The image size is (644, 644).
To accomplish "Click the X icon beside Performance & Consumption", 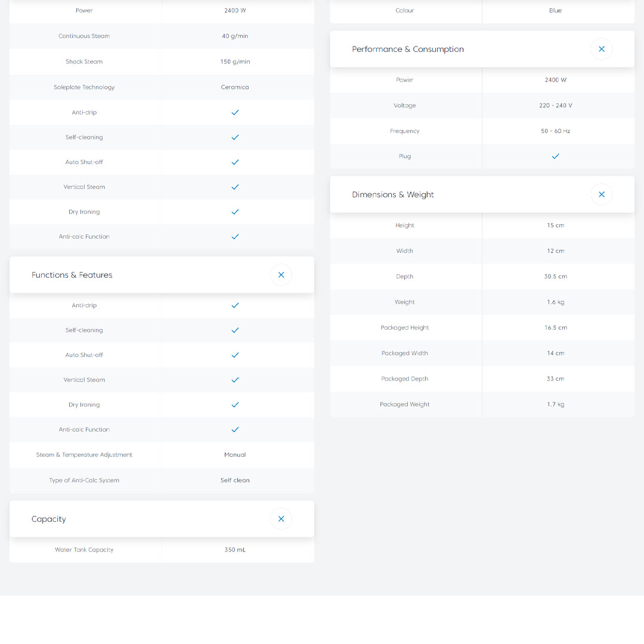I will coord(601,49).
